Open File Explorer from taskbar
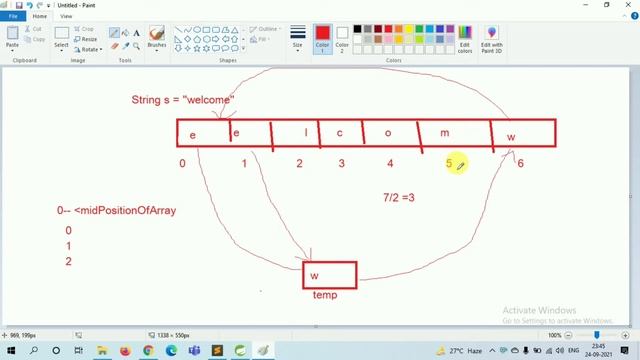The image size is (640, 360). click(x=102, y=350)
